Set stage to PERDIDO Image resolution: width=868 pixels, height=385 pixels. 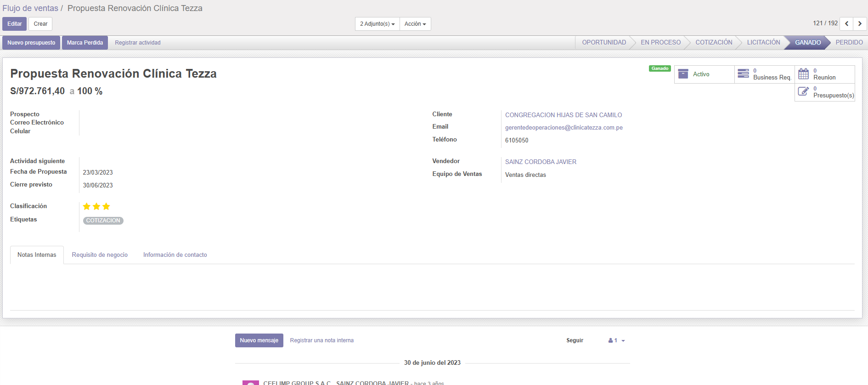(x=849, y=42)
